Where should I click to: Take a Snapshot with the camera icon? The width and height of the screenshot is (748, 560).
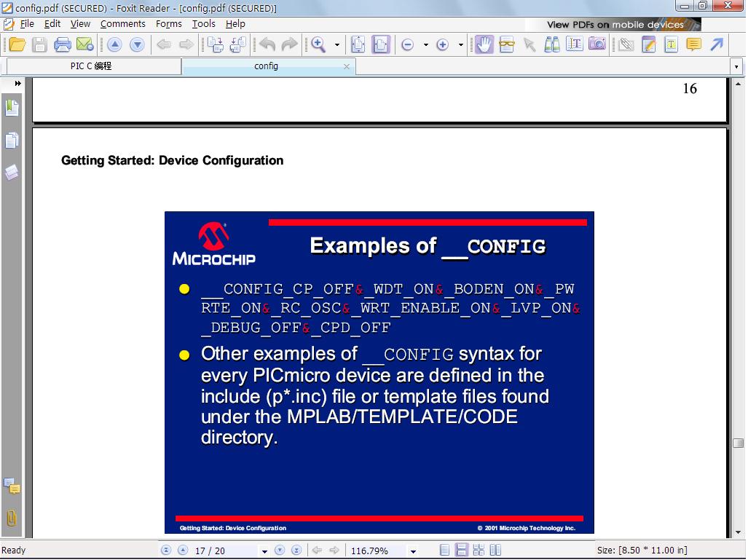click(x=597, y=44)
